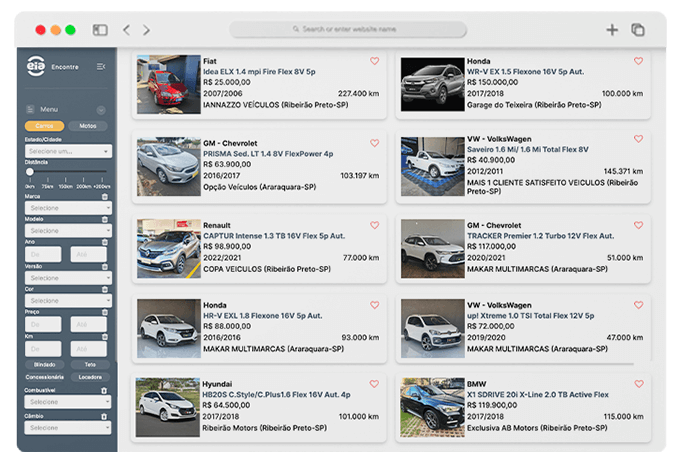Collapse the sidebar using the menu icon
The width and height of the screenshot is (683, 464).
(x=101, y=66)
